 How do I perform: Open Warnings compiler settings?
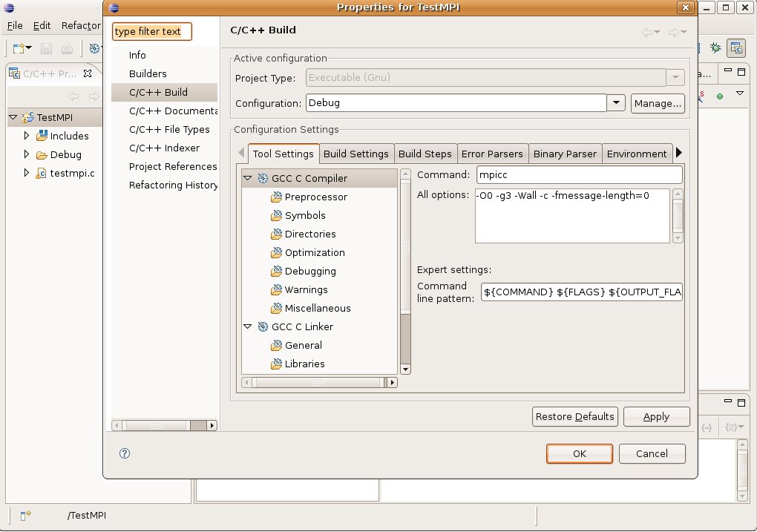306,289
